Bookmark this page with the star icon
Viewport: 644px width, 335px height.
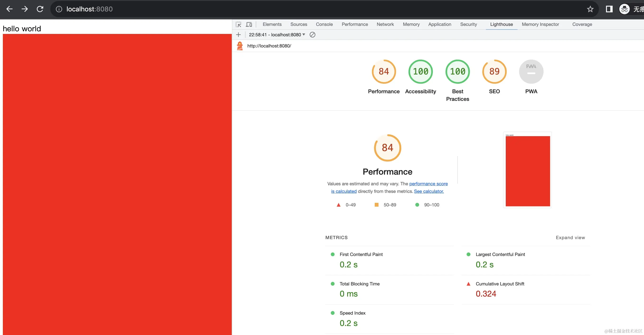point(590,9)
